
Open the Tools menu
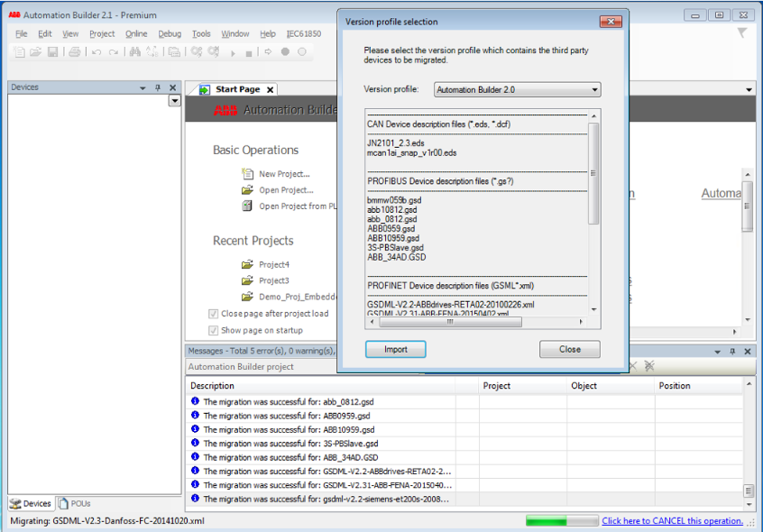click(201, 34)
